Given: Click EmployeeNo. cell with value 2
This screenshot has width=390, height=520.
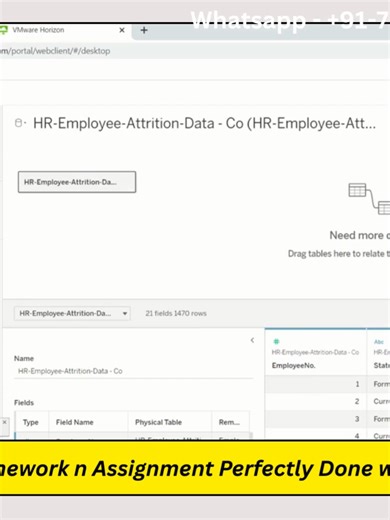Looking at the screenshot, I should [315, 401].
